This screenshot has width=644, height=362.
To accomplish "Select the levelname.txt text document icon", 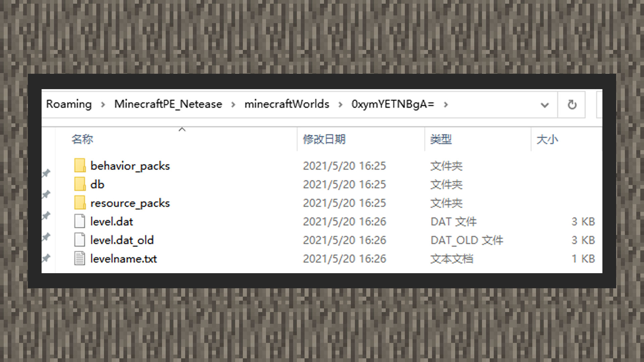I will [80, 258].
